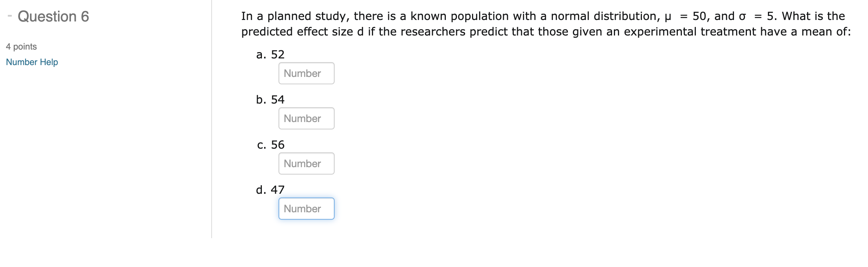This screenshot has height=267, width=868.
Task: Click the option label d. 47
Action: (270, 189)
